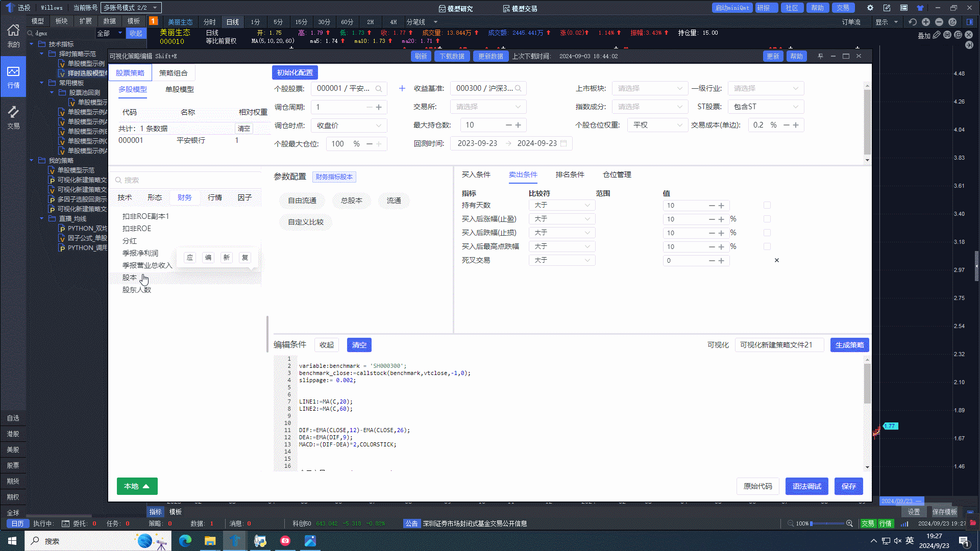This screenshot has height=551, width=980.
Task: Click the undo refresh chart icon
Action: click(913, 22)
